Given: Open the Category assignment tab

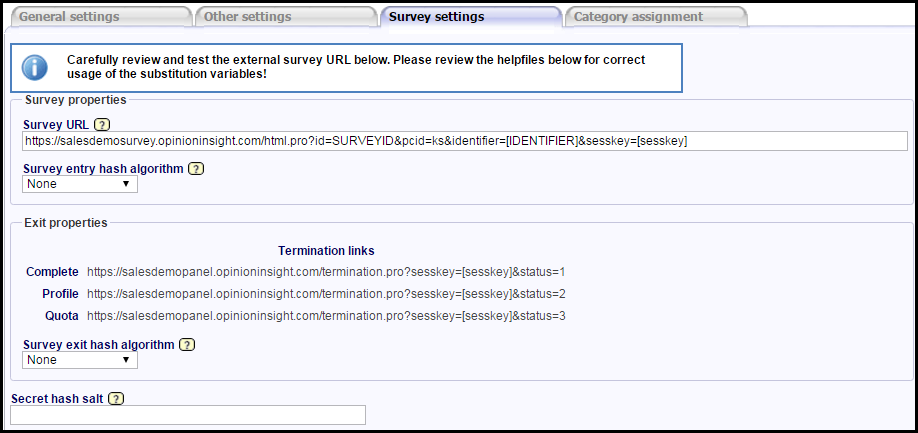Looking at the screenshot, I should coord(655,16).
